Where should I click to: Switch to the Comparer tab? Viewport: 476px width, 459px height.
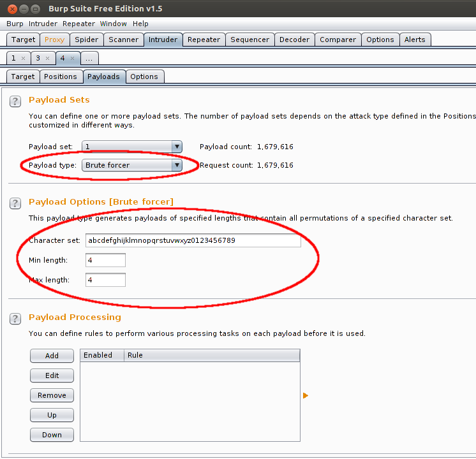click(338, 40)
